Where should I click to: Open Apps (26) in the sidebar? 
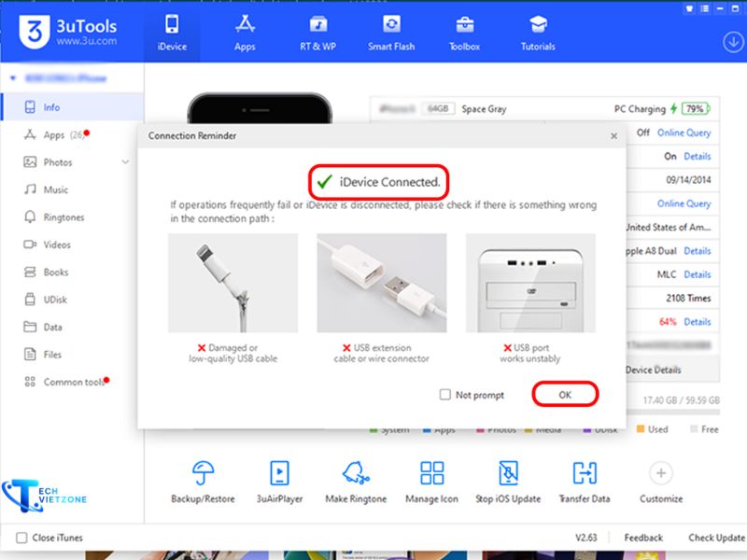coord(73,134)
